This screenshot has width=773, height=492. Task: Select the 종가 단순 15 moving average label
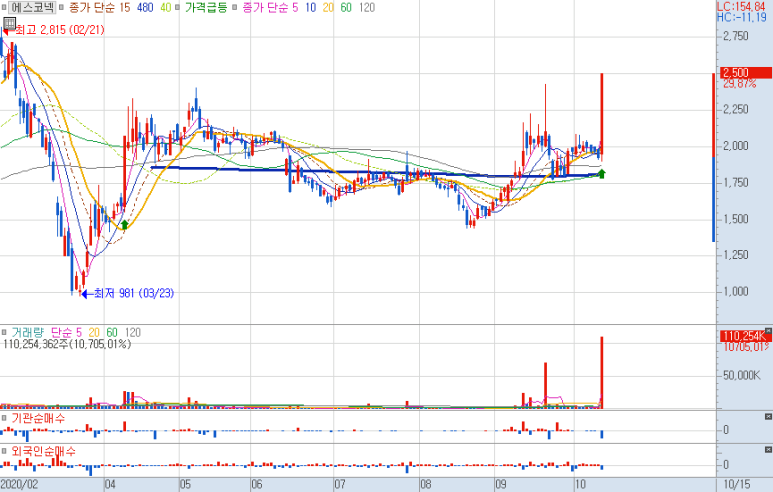99,7
